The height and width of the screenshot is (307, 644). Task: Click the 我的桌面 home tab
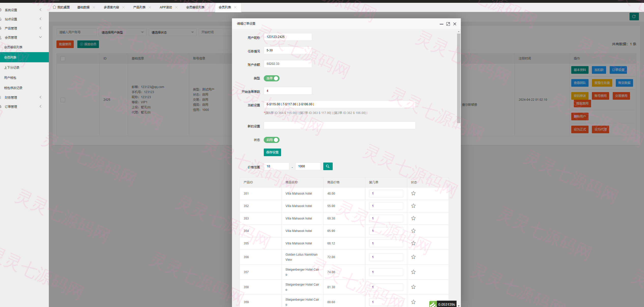tap(61, 7)
